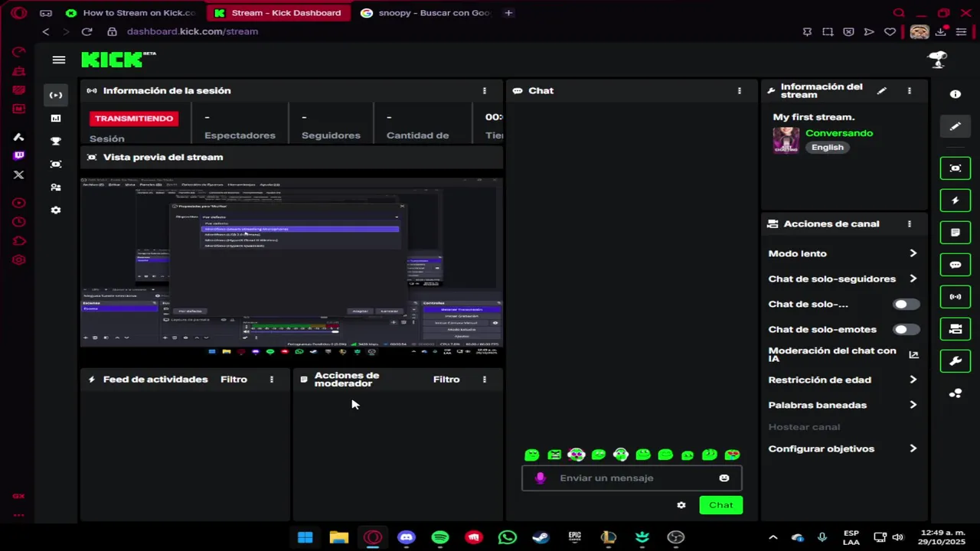Viewport: 980px width, 551px height.
Task: Click the Enviar un mensaje input field
Action: [x=632, y=478]
